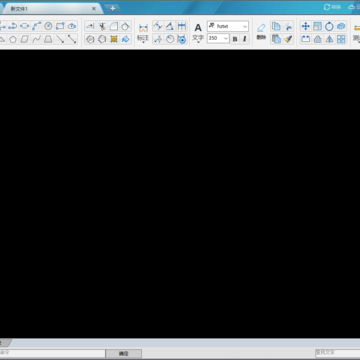Viewport: 360px width, 360px height.
Task: Select the hexagon polygon tool below the trim scissors
Action: pyautogui.click(x=102, y=39)
